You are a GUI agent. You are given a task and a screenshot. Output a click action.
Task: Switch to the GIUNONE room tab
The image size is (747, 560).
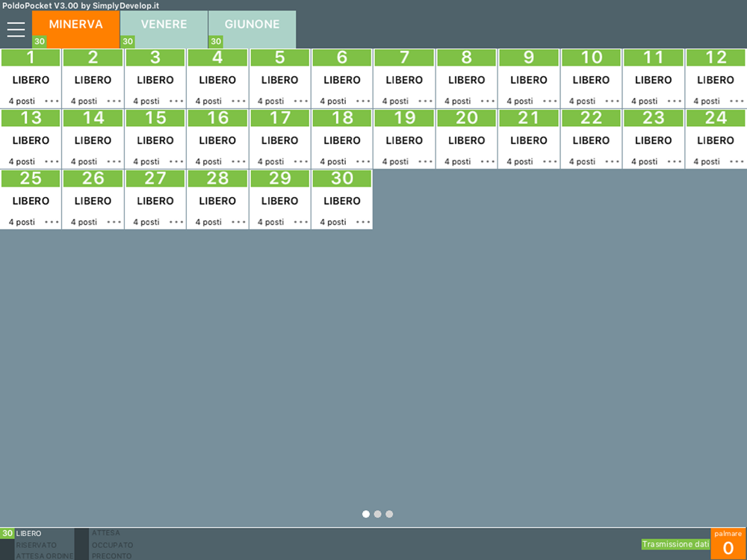tap(252, 30)
